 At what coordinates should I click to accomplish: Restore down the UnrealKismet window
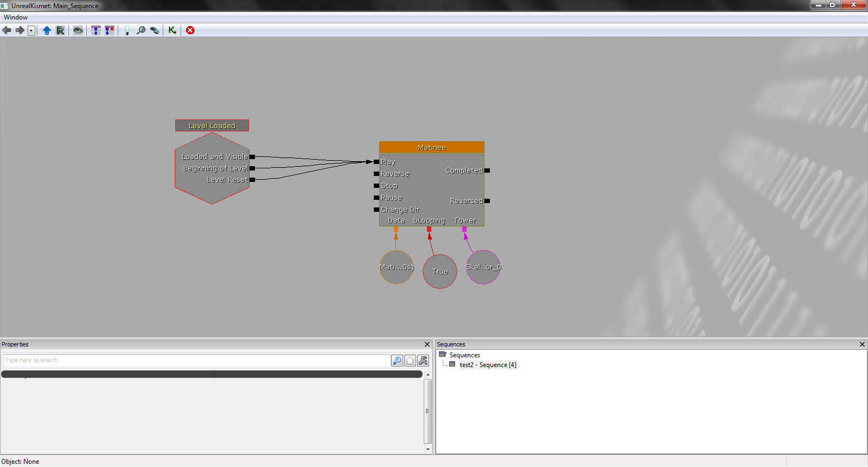833,5
